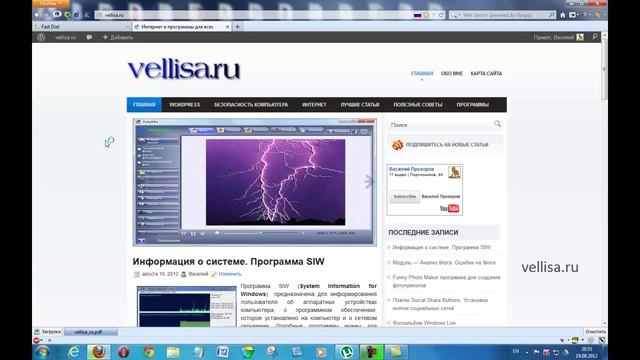Image resolution: width=640 pixels, height=360 pixels.
Task: Bookmark the page with the star icon
Action: pos(427,15)
